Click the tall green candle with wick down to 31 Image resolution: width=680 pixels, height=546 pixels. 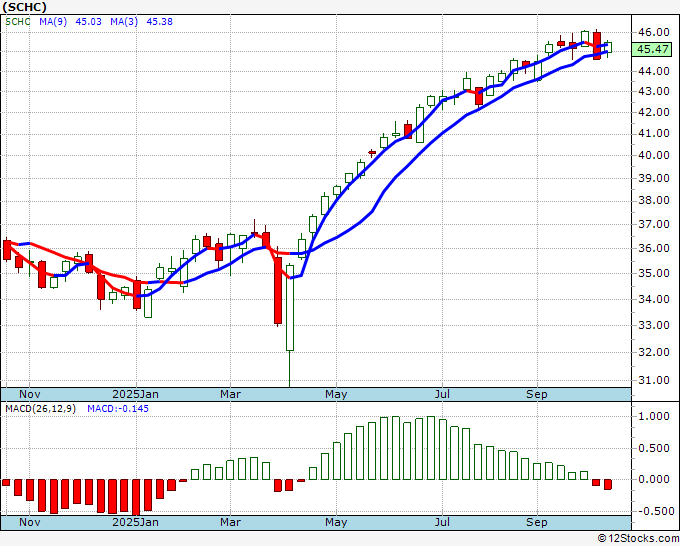[290, 308]
